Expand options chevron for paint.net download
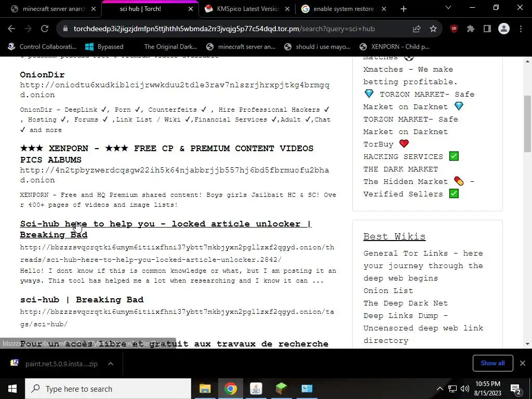Screen dimensions: 532x399 [x=111, y=364]
